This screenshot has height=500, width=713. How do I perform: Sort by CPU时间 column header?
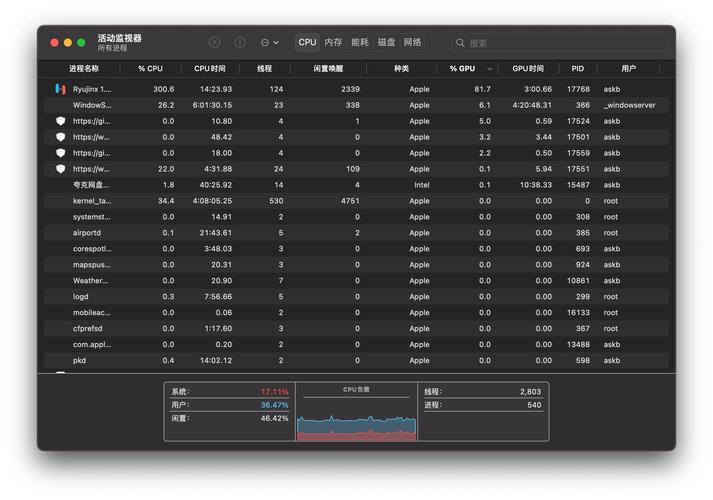pos(210,69)
